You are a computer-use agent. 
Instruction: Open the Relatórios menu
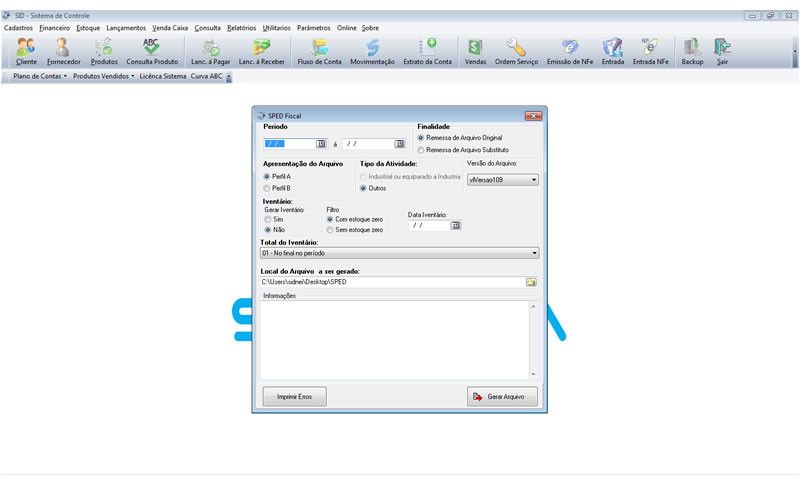click(x=241, y=28)
